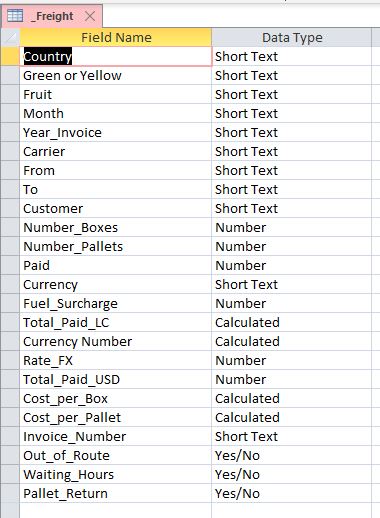Viewport: 380px width, 518px height.
Task: Open Data Type for Out_of_Route row
Action: click(x=292, y=455)
